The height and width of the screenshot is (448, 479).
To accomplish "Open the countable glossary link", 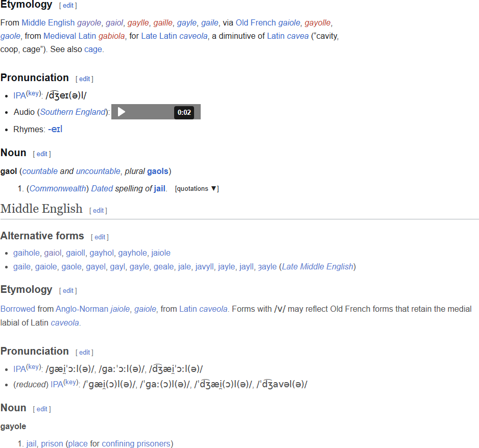I will [x=40, y=171].
